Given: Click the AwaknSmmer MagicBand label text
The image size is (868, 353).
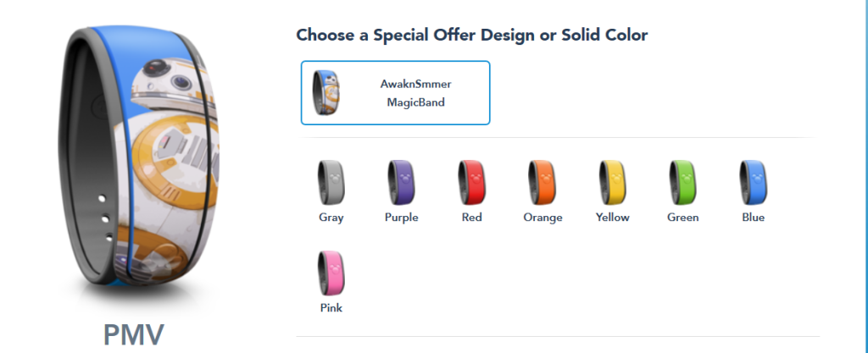Looking at the screenshot, I should [x=415, y=93].
